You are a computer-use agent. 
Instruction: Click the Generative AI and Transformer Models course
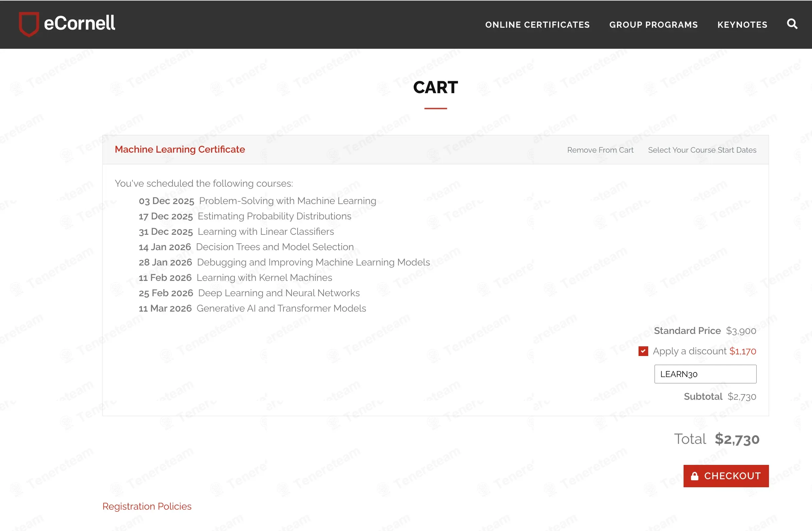tap(281, 308)
